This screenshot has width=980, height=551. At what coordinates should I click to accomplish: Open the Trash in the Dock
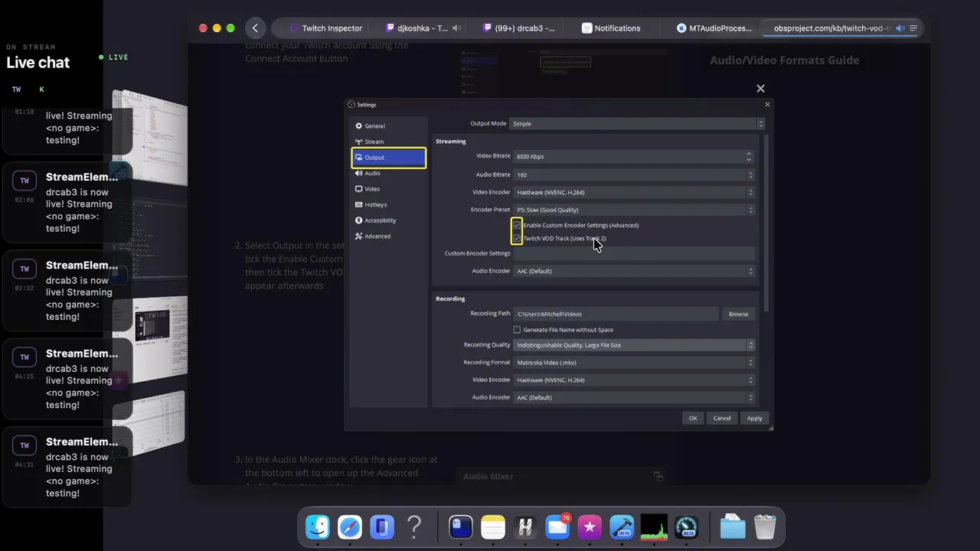coord(765,527)
